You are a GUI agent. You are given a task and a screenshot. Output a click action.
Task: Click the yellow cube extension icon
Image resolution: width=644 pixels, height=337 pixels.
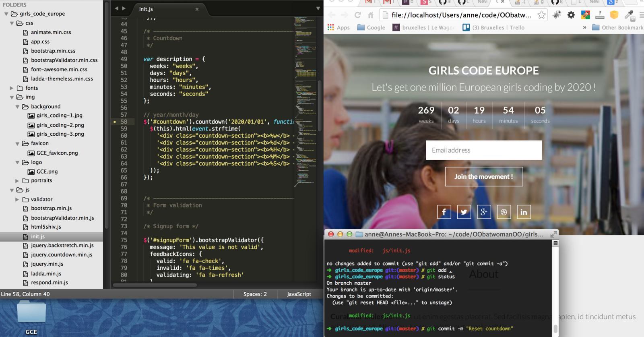coord(614,15)
